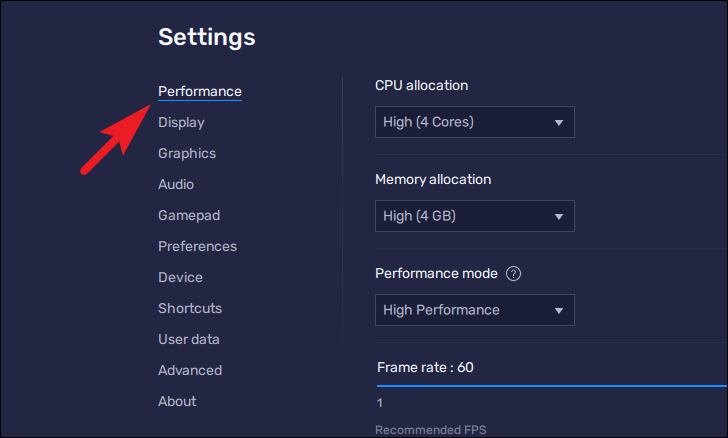Click the Memory allocation dropdown arrow
The height and width of the screenshot is (438, 728).
(x=559, y=217)
